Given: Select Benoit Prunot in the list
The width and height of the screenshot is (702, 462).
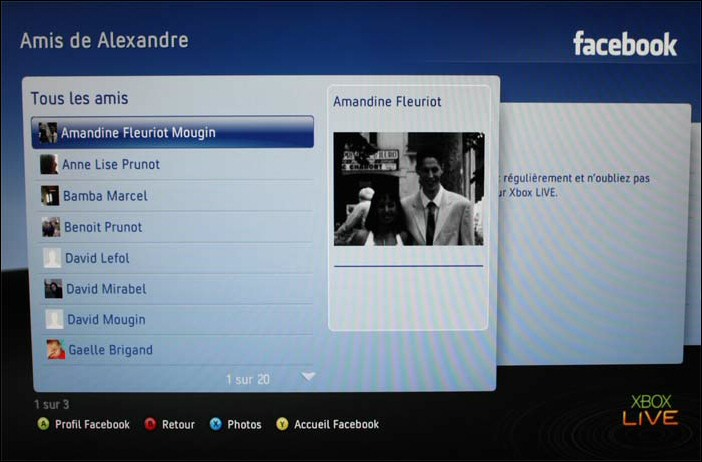Looking at the screenshot, I should [176, 227].
